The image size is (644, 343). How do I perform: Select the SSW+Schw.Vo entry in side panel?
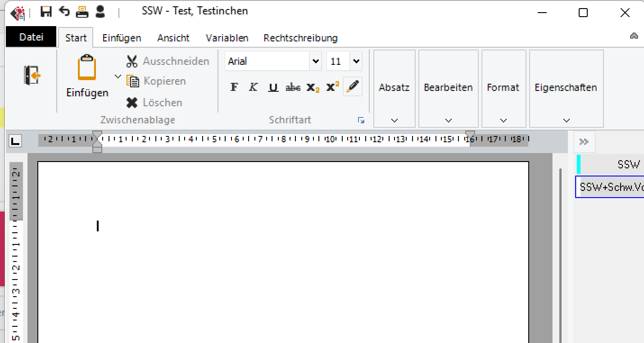pos(610,187)
